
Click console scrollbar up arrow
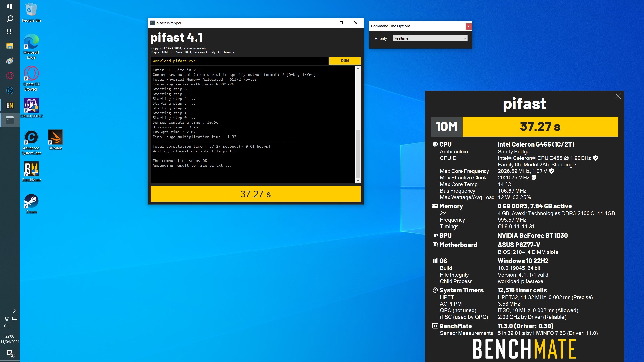click(358, 68)
